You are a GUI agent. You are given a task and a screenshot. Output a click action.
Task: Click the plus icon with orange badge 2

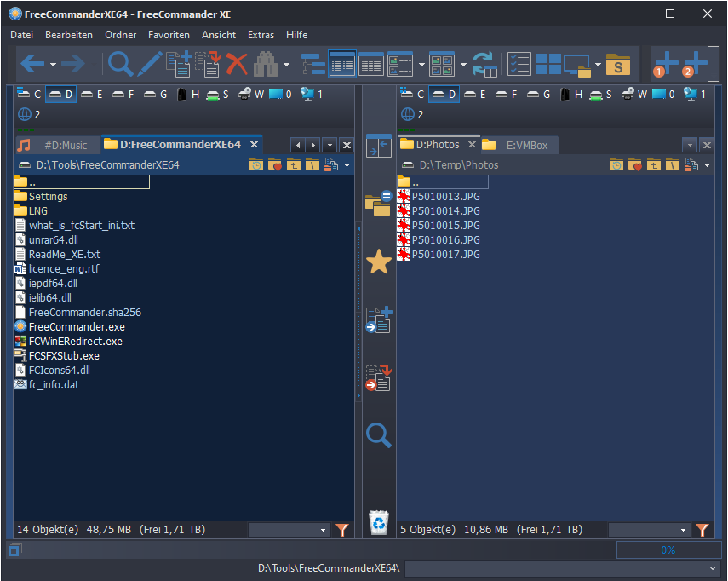[x=694, y=64]
